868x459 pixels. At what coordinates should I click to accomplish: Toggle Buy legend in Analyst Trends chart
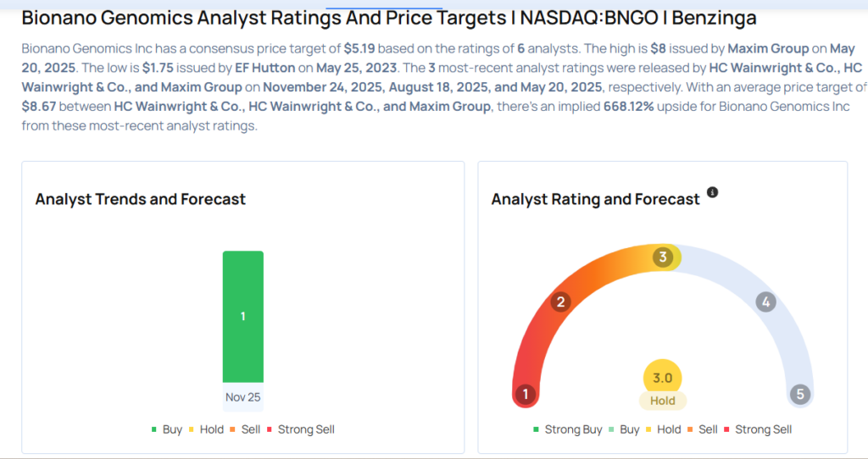click(x=166, y=429)
